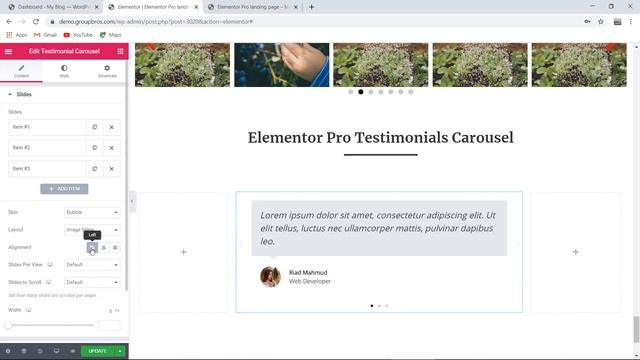The width and height of the screenshot is (640, 360).
Task: Open the Maps bookmark
Action: [x=111, y=35]
